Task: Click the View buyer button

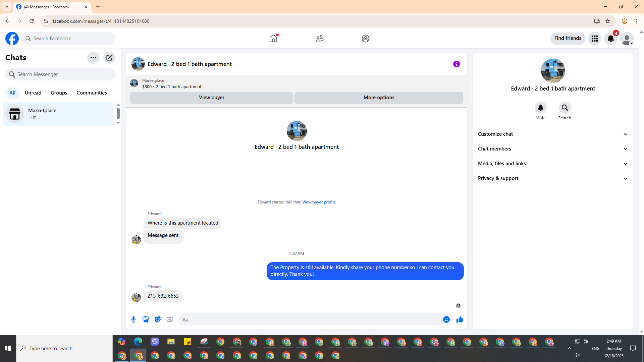Action: point(211,98)
